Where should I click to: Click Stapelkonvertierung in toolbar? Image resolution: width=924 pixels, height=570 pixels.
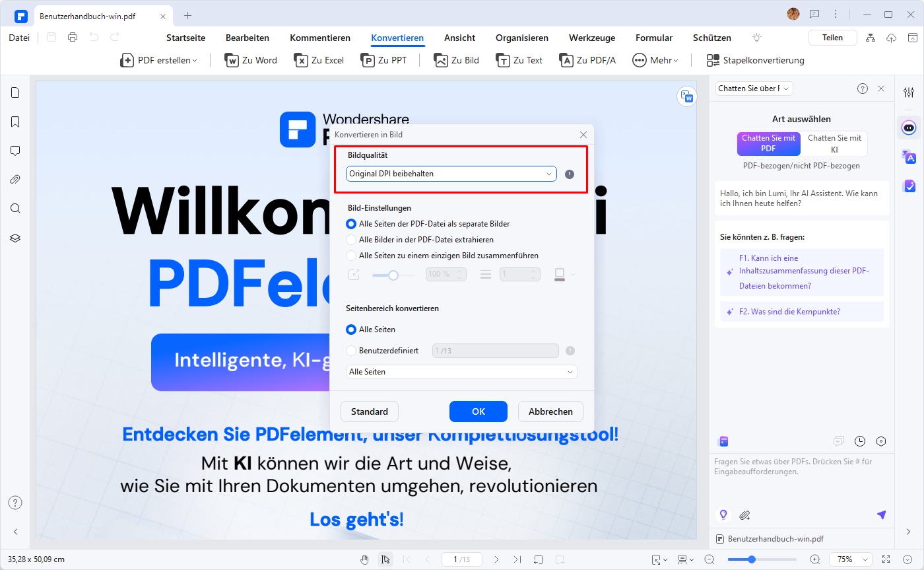[x=755, y=60]
